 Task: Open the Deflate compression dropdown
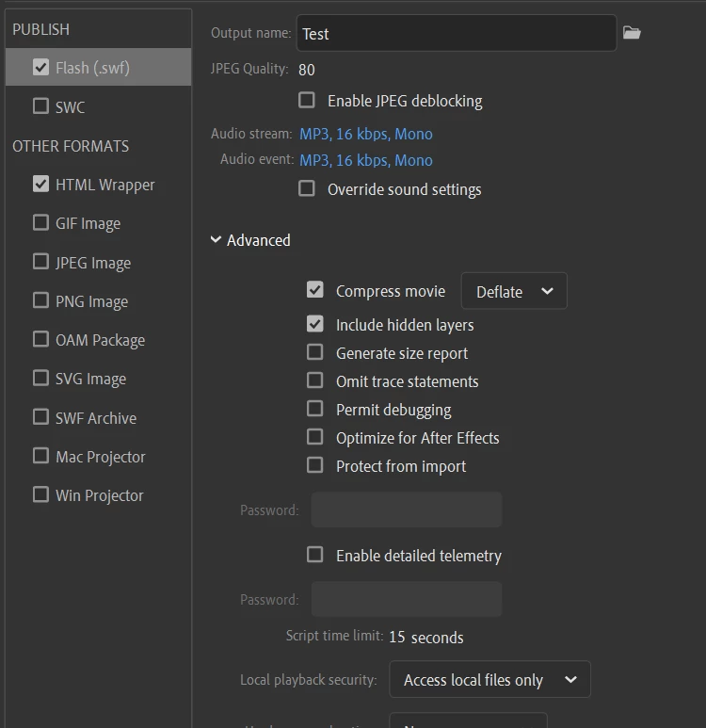pos(514,291)
